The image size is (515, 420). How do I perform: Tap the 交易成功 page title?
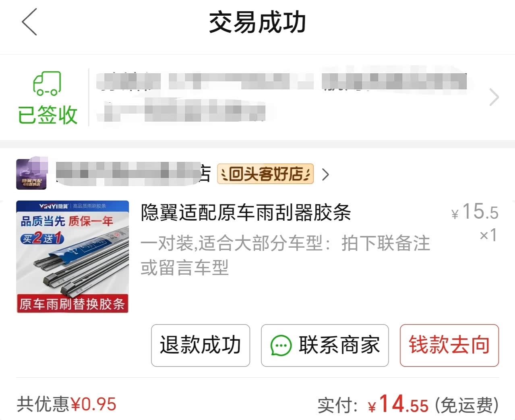[x=258, y=22]
